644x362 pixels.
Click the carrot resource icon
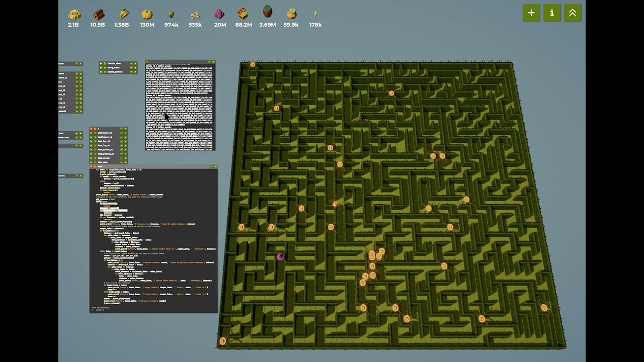point(123,14)
